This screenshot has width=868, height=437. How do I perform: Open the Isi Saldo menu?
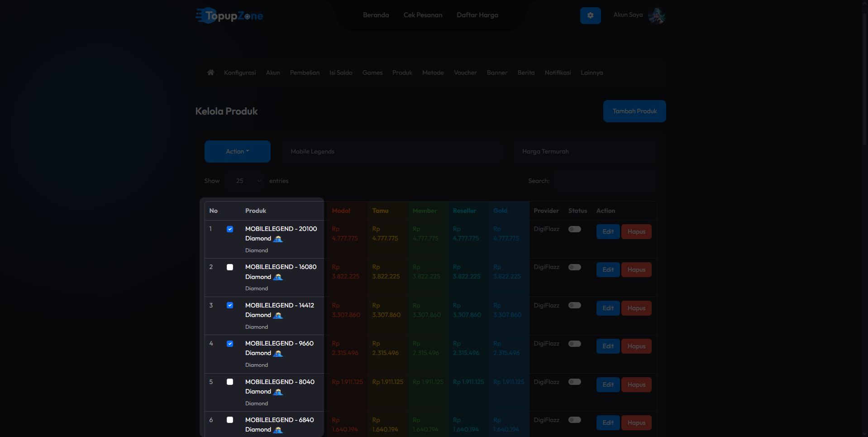(341, 72)
